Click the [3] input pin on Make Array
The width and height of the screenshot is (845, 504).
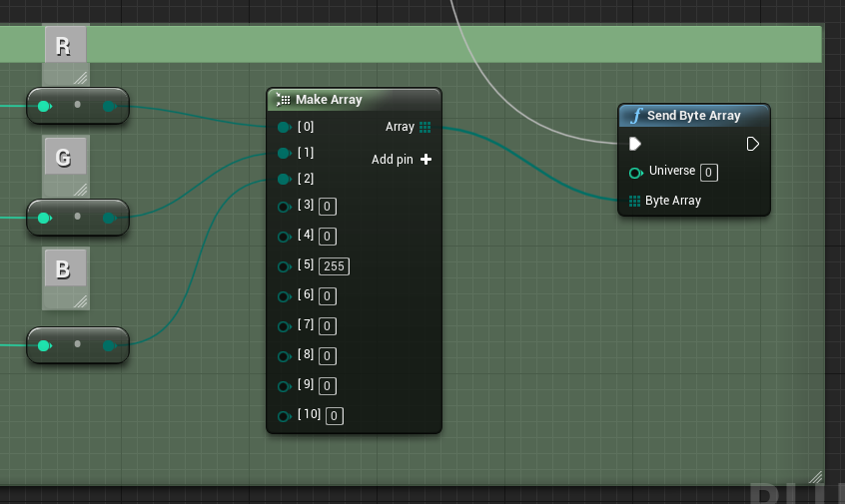284,206
